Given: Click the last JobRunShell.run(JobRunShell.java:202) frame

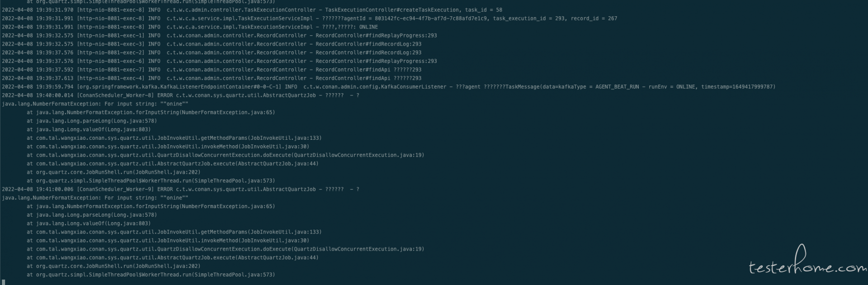Looking at the screenshot, I should click(113, 266).
